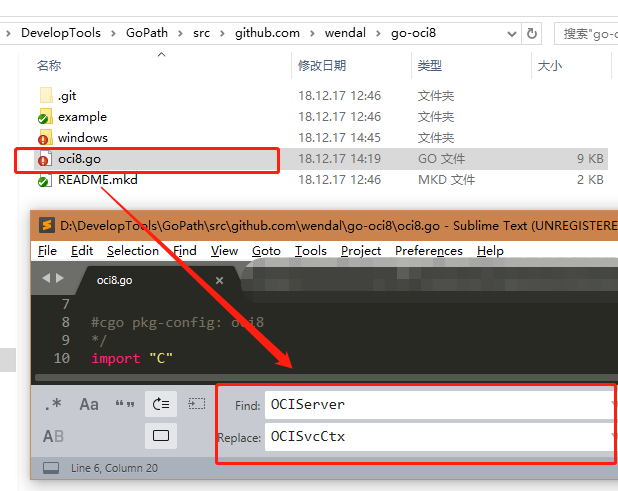Toggle preserve case AB option
The width and height of the screenshot is (618, 491).
pos(53,436)
